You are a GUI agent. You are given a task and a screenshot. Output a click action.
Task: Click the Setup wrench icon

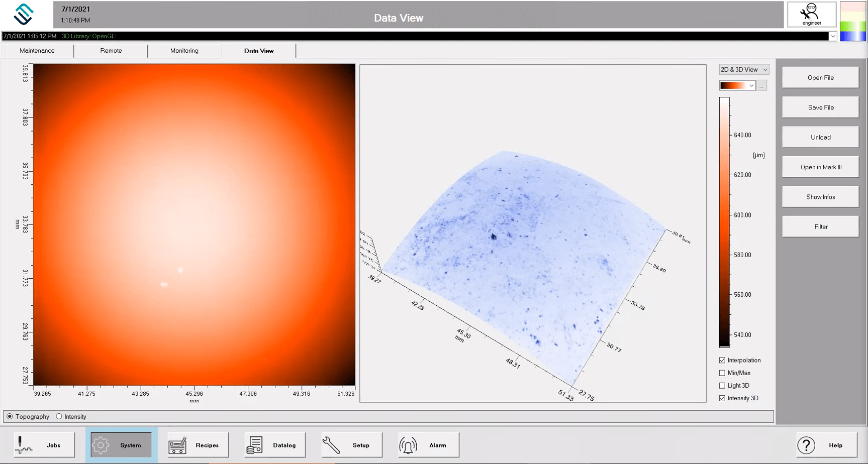click(331, 445)
